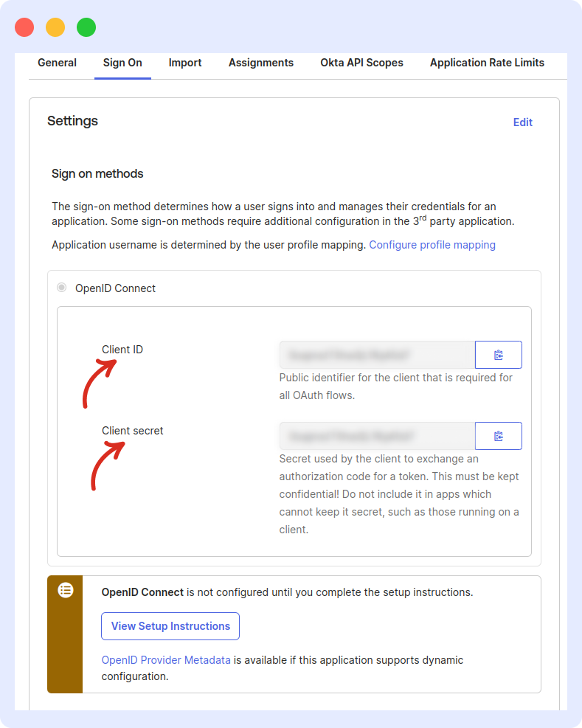Open Configure profile mapping
This screenshot has width=582, height=728.
click(432, 244)
